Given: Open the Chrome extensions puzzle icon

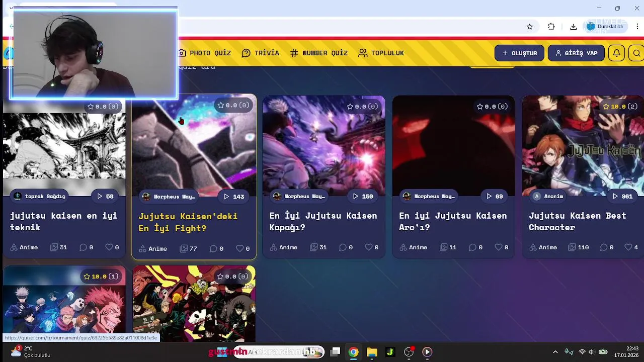Looking at the screenshot, I should coord(551,27).
